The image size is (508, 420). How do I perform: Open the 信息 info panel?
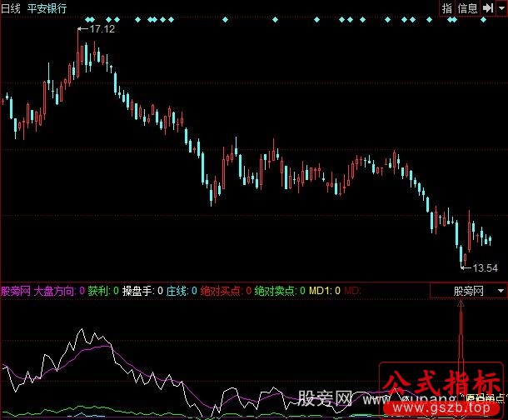coord(467,8)
